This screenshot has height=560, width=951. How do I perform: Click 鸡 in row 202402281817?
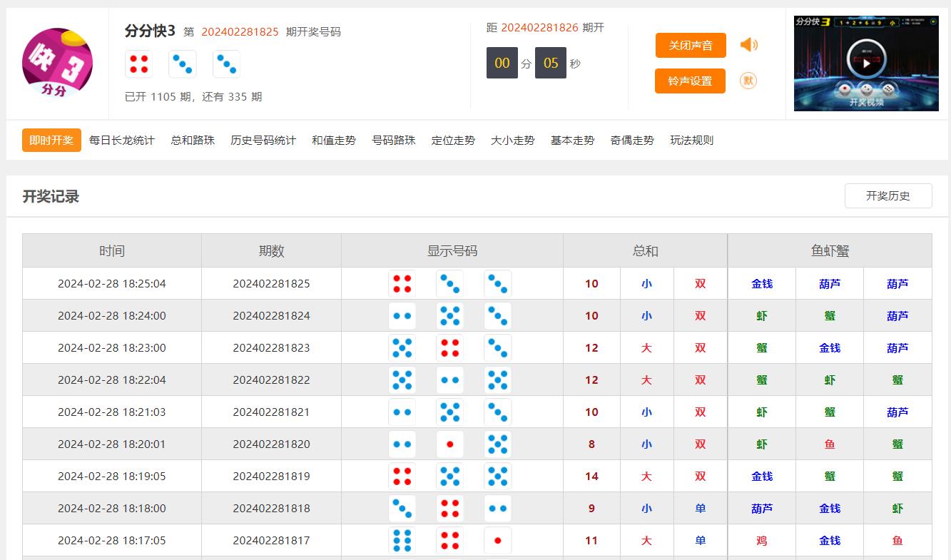tap(762, 541)
